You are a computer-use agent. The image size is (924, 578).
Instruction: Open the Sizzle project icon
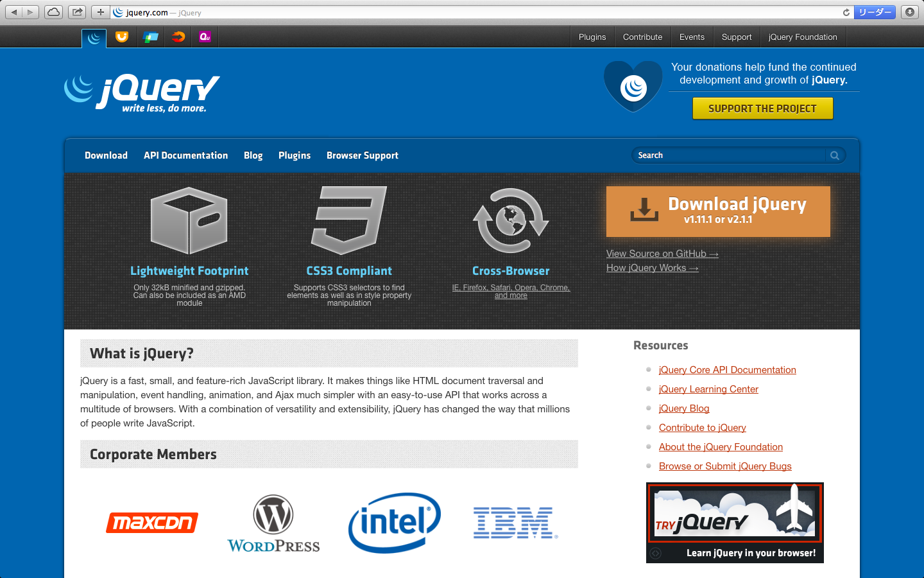pos(178,37)
